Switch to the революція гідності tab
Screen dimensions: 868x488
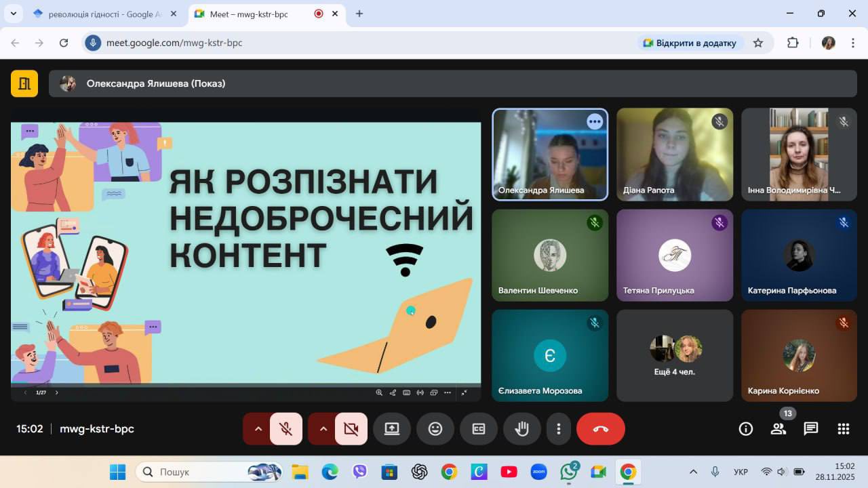pos(100,14)
